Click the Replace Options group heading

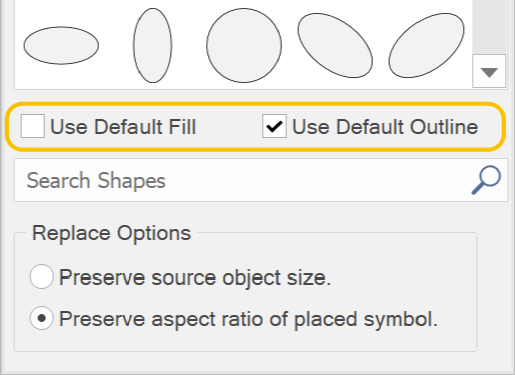click(111, 233)
